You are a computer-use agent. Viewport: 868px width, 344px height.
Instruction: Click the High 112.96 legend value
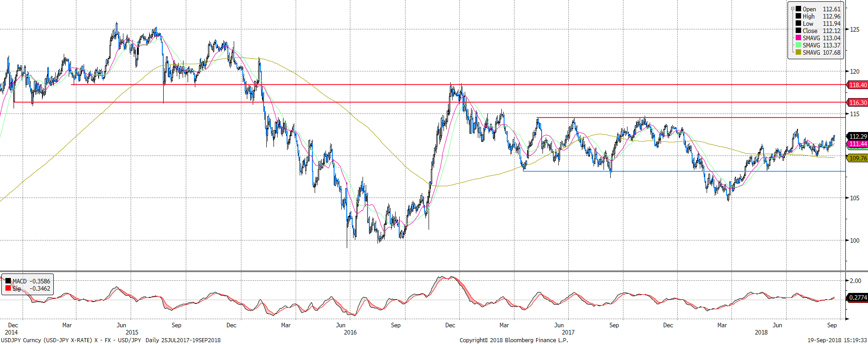tap(831, 16)
